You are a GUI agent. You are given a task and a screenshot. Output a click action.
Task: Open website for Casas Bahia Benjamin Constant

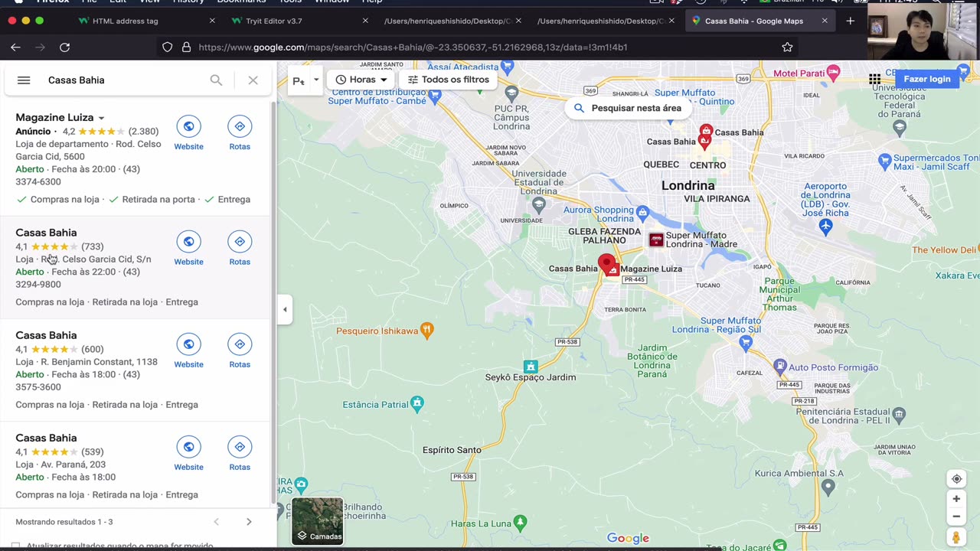point(188,344)
